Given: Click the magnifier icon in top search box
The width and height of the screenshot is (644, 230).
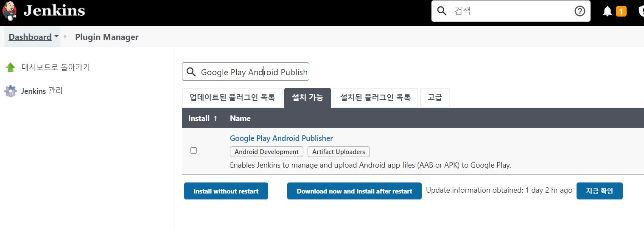Looking at the screenshot, I should [x=442, y=11].
